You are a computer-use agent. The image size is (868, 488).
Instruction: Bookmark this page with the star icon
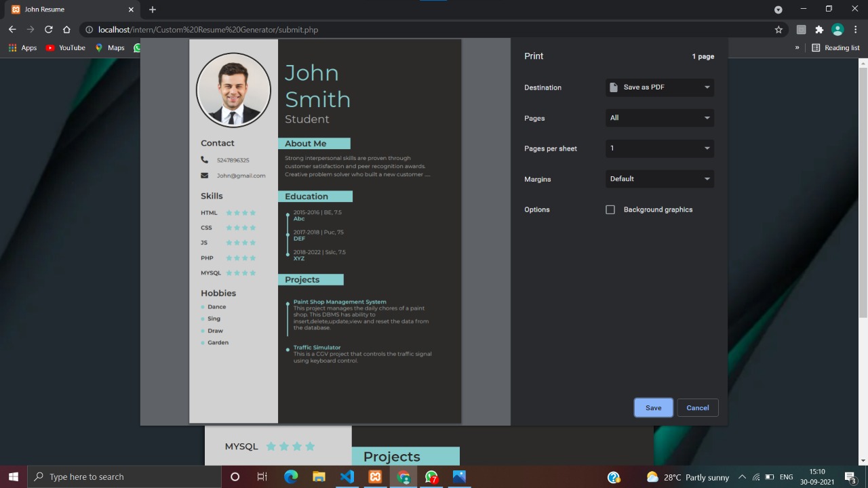pyautogui.click(x=778, y=30)
